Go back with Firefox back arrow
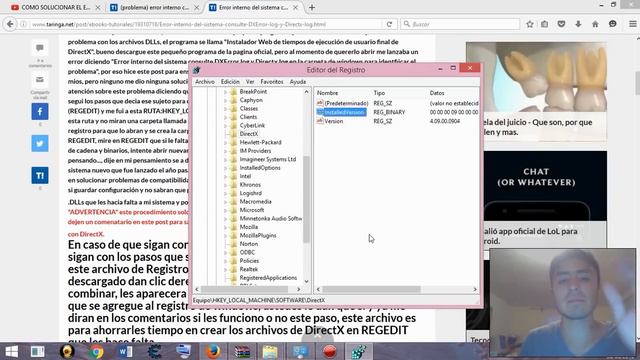 [x=10, y=24]
